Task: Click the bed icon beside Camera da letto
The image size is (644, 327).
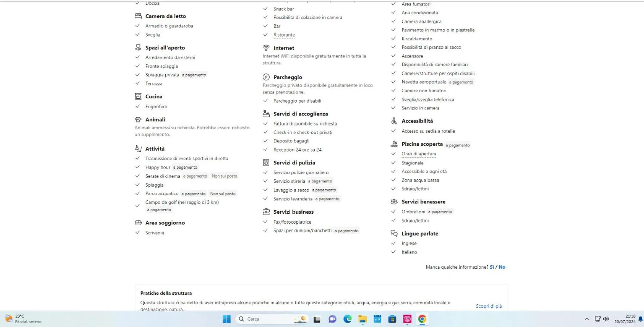Action: point(138,16)
